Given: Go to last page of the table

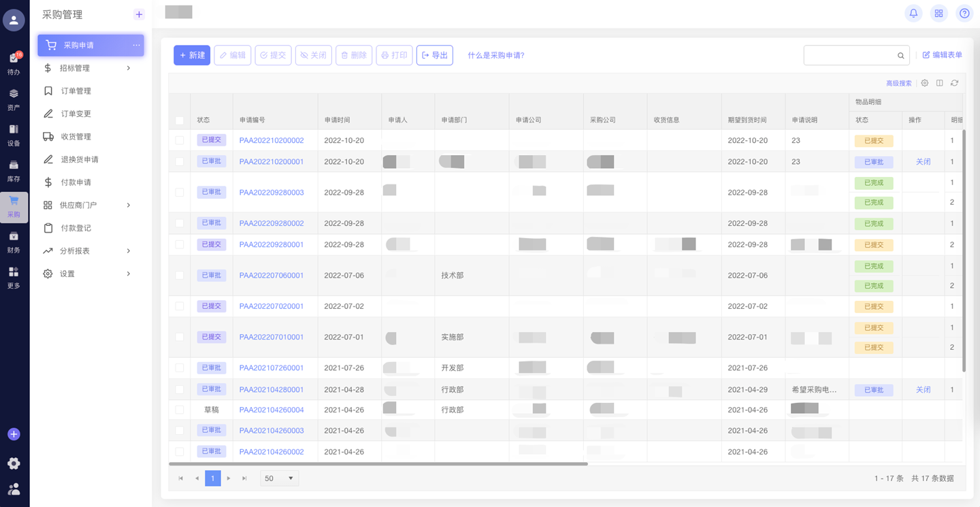Looking at the screenshot, I should [244, 478].
